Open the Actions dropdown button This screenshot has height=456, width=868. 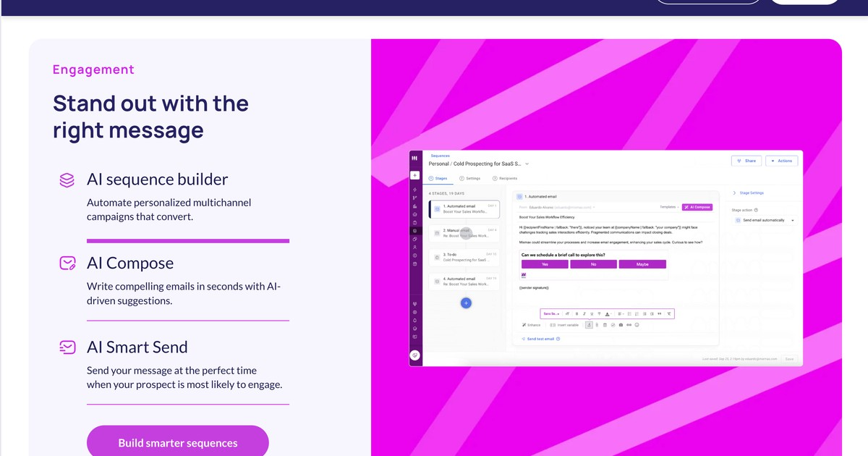point(781,161)
